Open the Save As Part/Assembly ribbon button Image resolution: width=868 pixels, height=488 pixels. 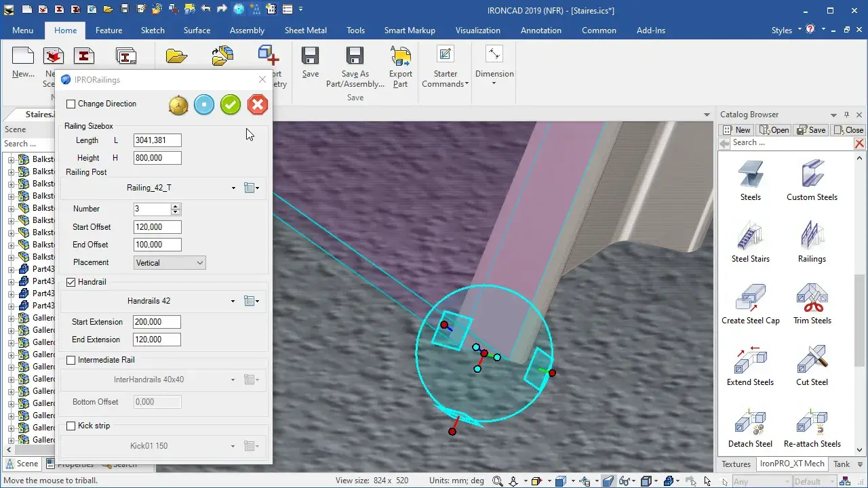click(x=355, y=67)
